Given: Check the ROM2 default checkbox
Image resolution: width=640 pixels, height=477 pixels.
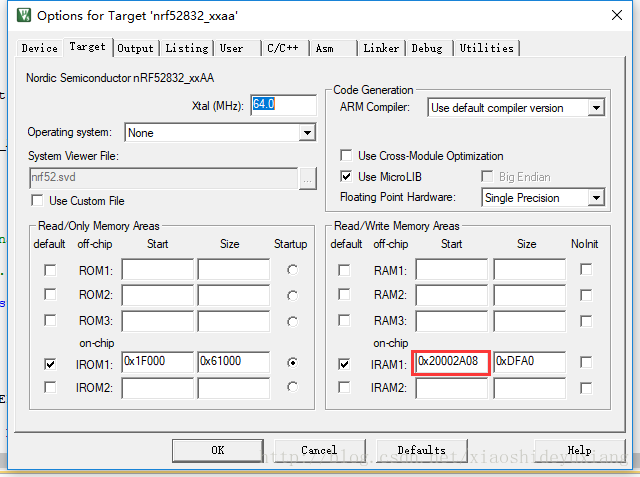Looking at the screenshot, I should [x=50, y=294].
